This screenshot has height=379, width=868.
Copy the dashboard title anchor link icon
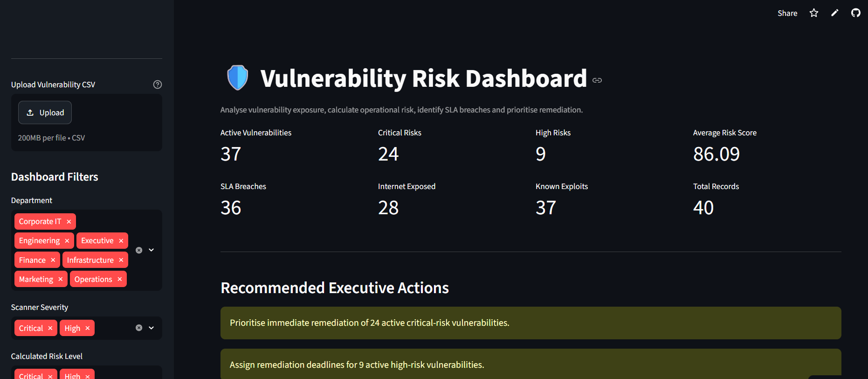[x=597, y=80]
